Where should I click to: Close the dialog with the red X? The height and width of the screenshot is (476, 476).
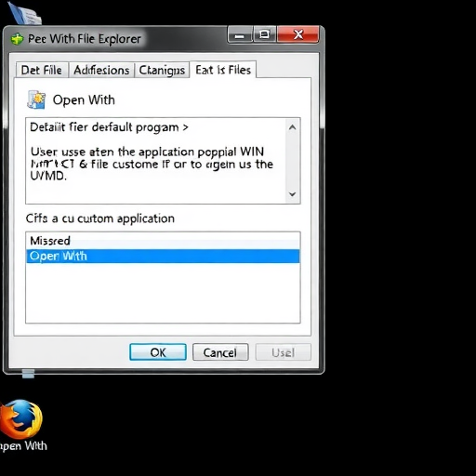(298, 34)
